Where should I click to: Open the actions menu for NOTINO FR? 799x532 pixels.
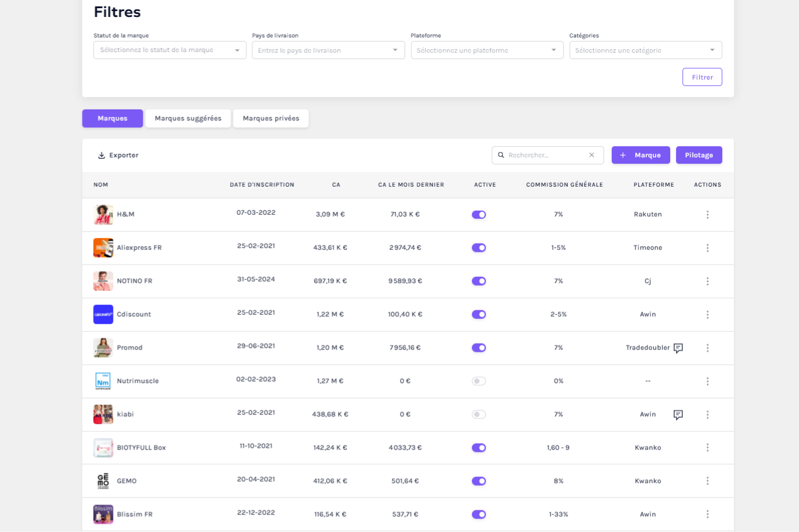click(707, 282)
